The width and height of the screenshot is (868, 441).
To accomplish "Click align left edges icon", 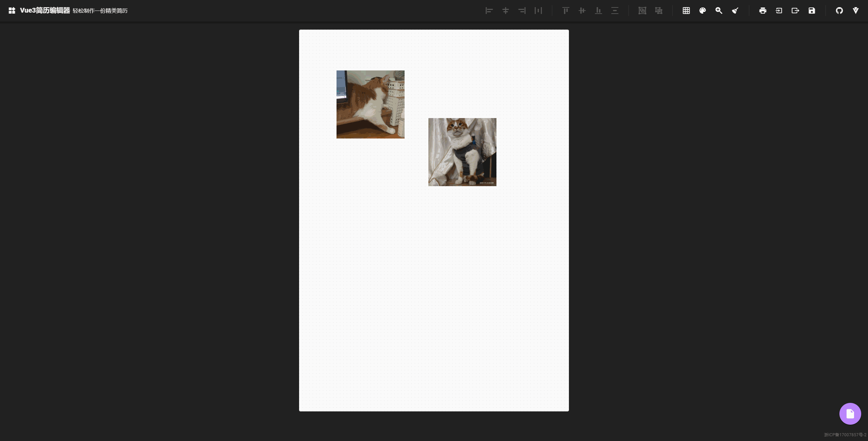I will tap(489, 11).
